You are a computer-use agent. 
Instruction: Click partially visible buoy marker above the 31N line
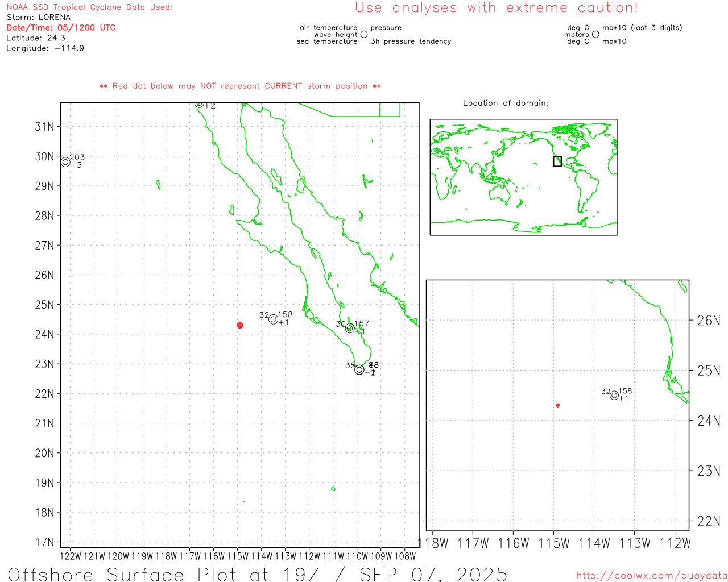pyautogui.click(x=199, y=104)
